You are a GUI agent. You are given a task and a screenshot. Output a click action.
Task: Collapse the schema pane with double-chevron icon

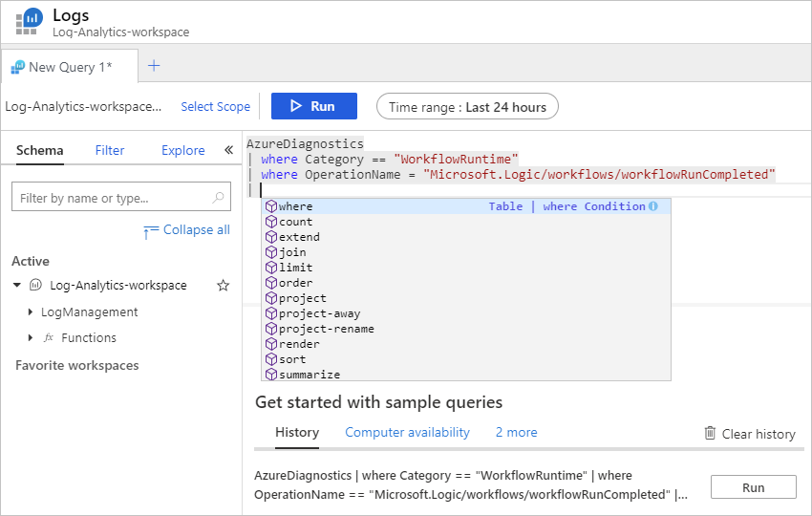228,150
